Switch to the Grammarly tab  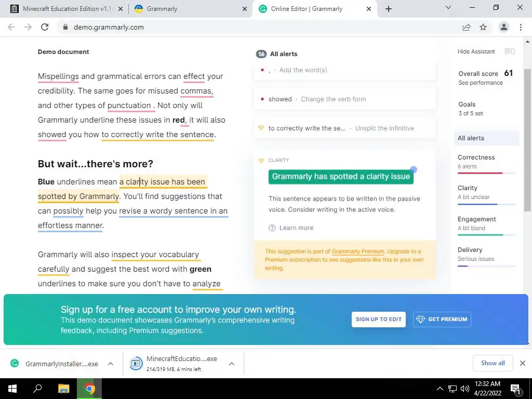point(190,9)
